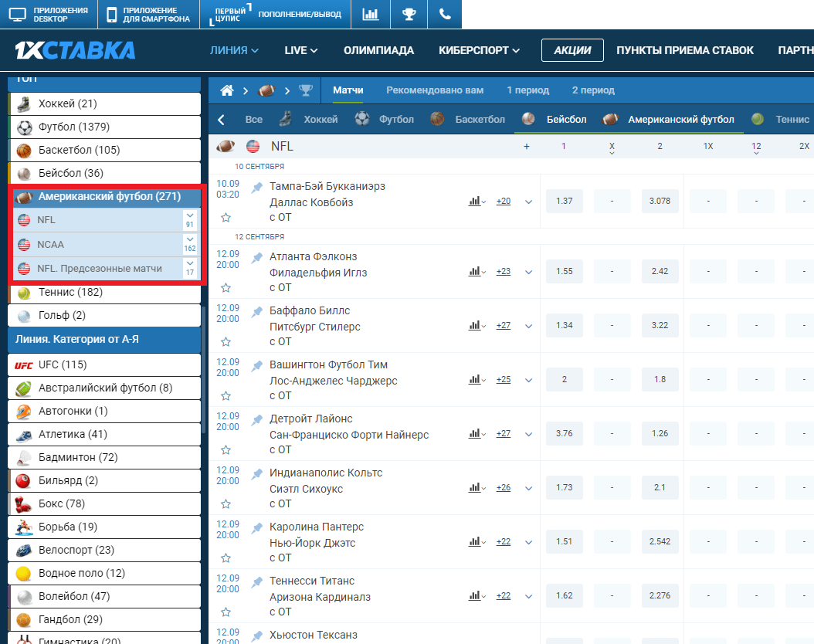Open statistics for Атланта Фэлконз match
Image resolution: width=814 pixels, height=644 pixels.
(477, 271)
